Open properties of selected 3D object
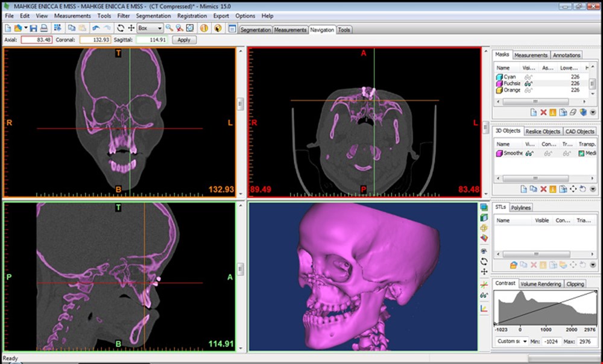This screenshot has width=603, height=364. 553,189
